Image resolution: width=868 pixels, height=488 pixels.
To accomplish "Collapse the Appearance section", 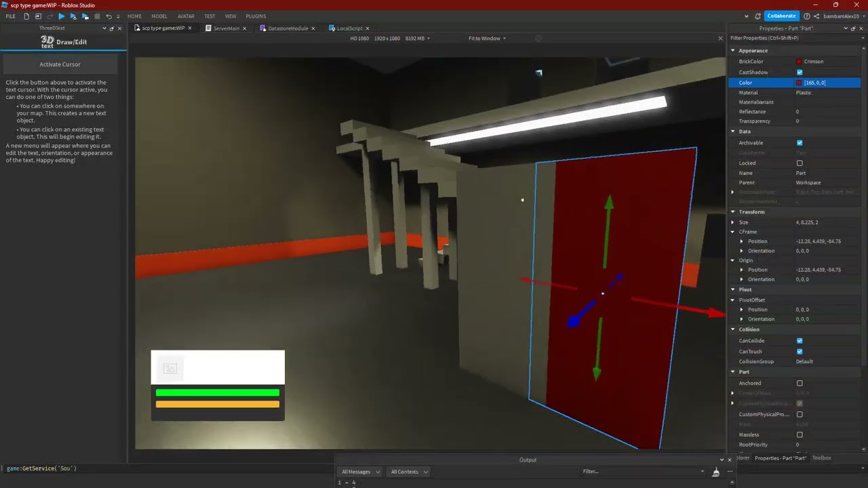I will [x=733, y=51].
